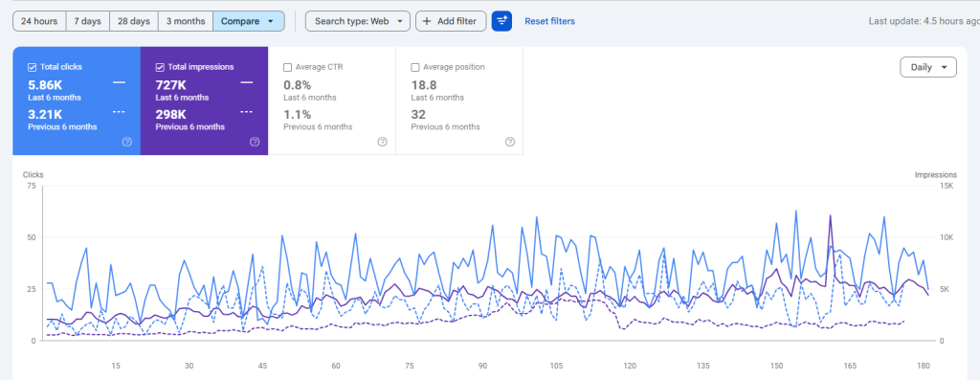Uncheck the Total impressions checkbox
The image size is (980, 380).
[160, 67]
